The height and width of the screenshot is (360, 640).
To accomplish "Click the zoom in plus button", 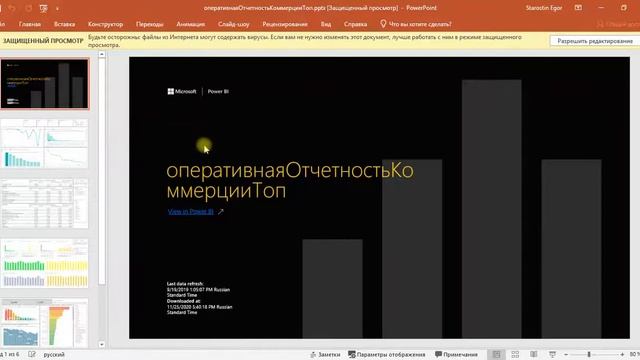I will coord(622,354).
